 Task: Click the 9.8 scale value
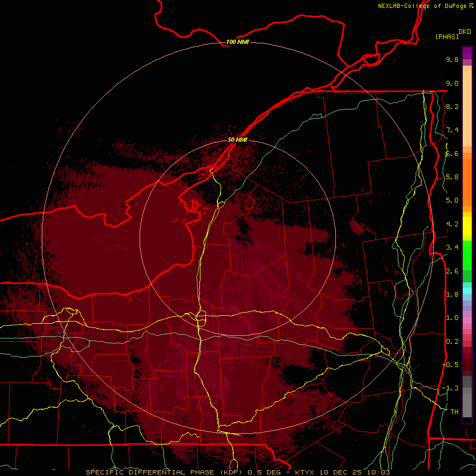[x=452, y=59]
